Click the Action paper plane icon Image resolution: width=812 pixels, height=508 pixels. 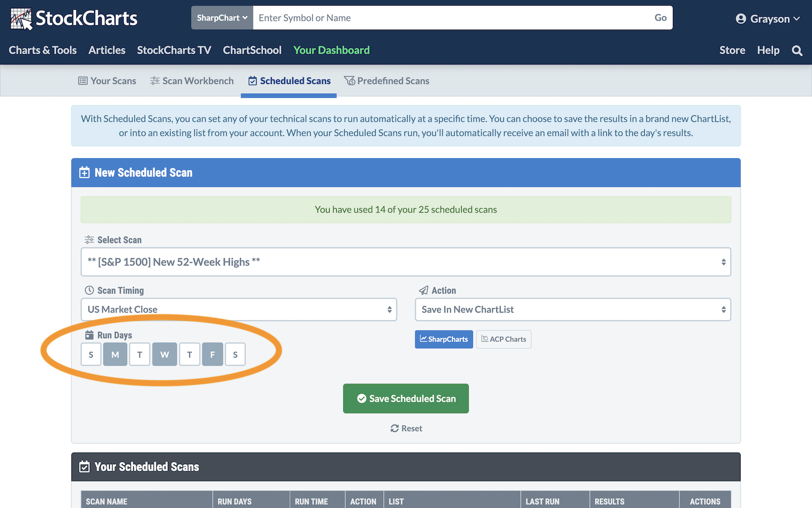point(424,290)
